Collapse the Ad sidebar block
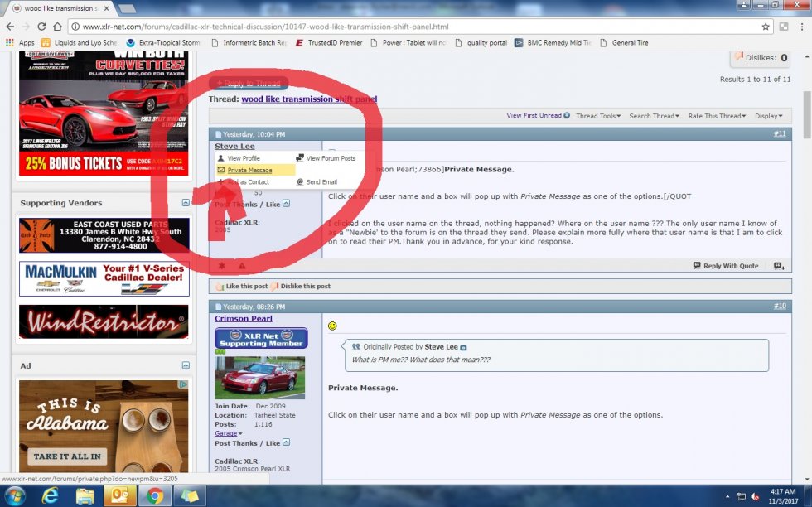812x507 pixels. (x=186, y=365)
